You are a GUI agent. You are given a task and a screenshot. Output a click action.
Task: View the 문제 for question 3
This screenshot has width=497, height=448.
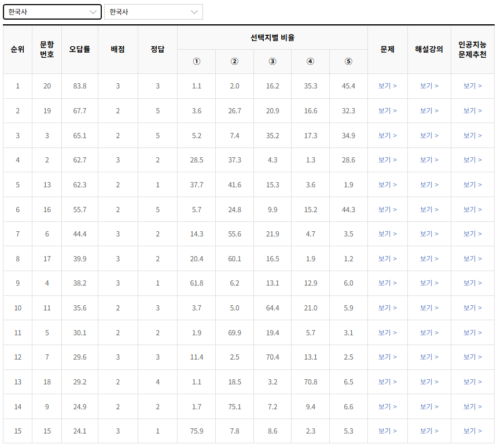click(388, 135)
